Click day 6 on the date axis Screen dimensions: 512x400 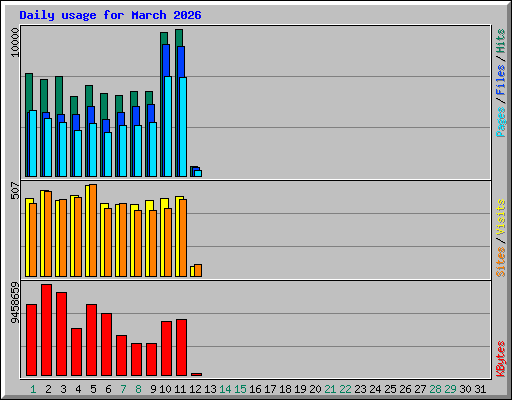point(108,389)
